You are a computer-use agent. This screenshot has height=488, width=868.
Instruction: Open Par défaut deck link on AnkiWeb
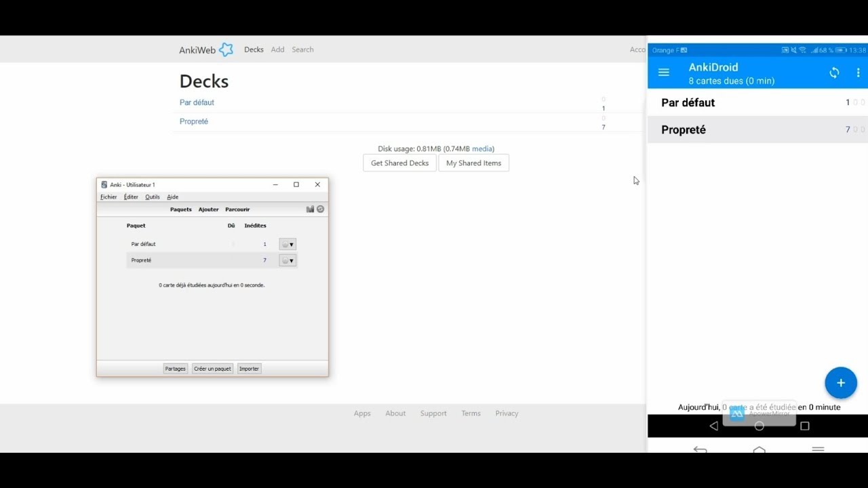click(x=197, y=102)
